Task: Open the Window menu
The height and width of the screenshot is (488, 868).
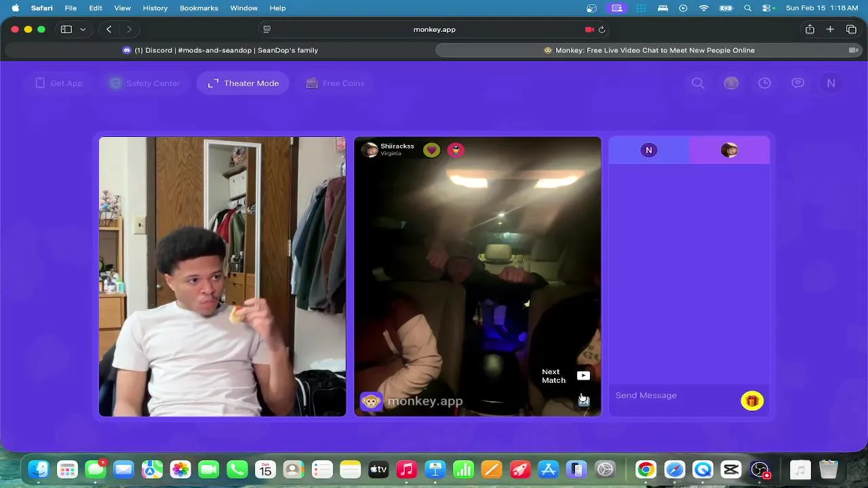Action: [244, 8]
